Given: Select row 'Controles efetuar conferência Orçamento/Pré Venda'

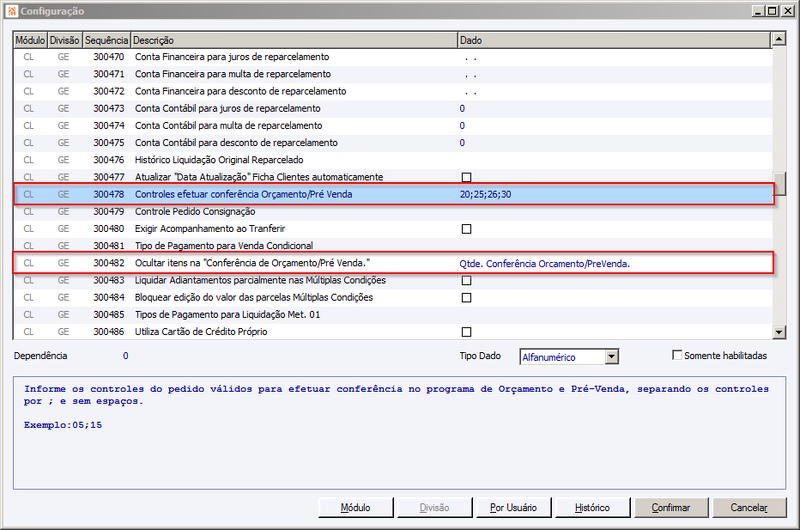Looking at the screenshot, I should pyautogui.click(x=392, y=194).
